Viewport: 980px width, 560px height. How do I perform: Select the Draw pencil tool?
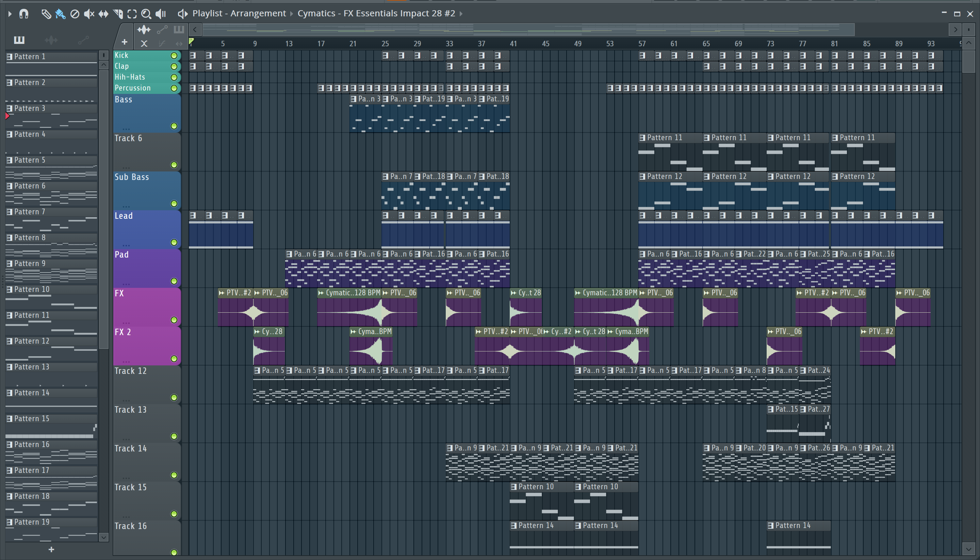46,14
